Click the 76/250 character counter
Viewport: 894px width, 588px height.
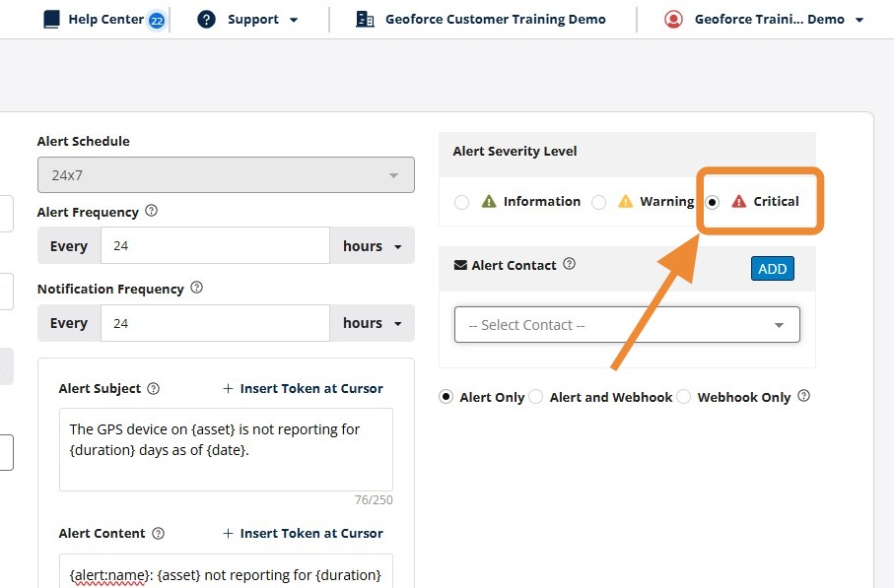click(x=374, y=500)
